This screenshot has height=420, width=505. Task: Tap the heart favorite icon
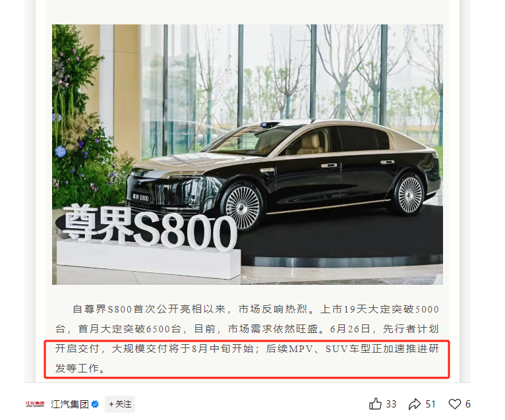[454, 404]
